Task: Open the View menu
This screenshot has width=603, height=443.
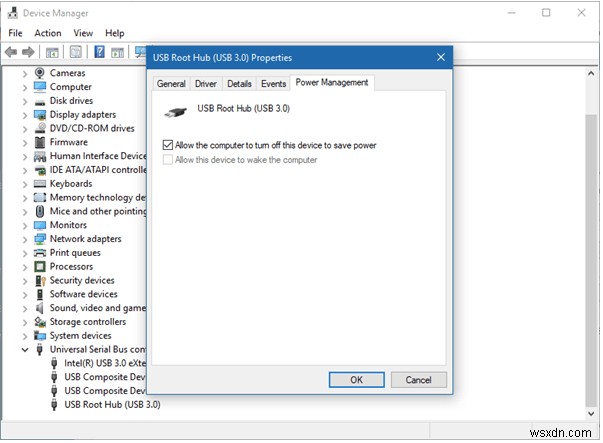Action: (x=83, y=33)
